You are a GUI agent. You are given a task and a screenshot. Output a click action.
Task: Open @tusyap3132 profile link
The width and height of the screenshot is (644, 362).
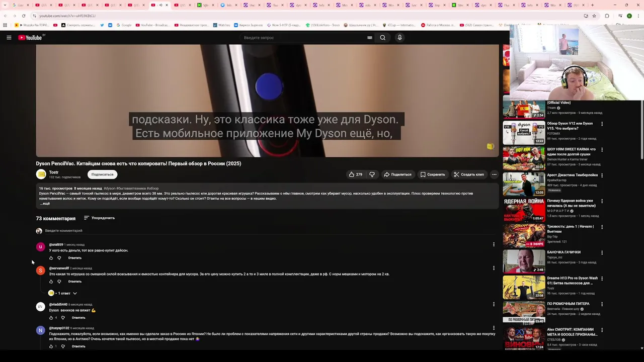(59, 328)
